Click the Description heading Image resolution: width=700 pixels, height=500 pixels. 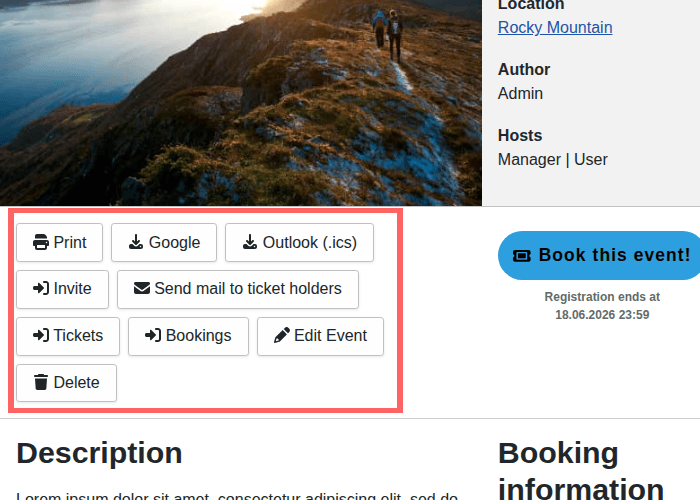pyautogui.click(x=99, y=453)
